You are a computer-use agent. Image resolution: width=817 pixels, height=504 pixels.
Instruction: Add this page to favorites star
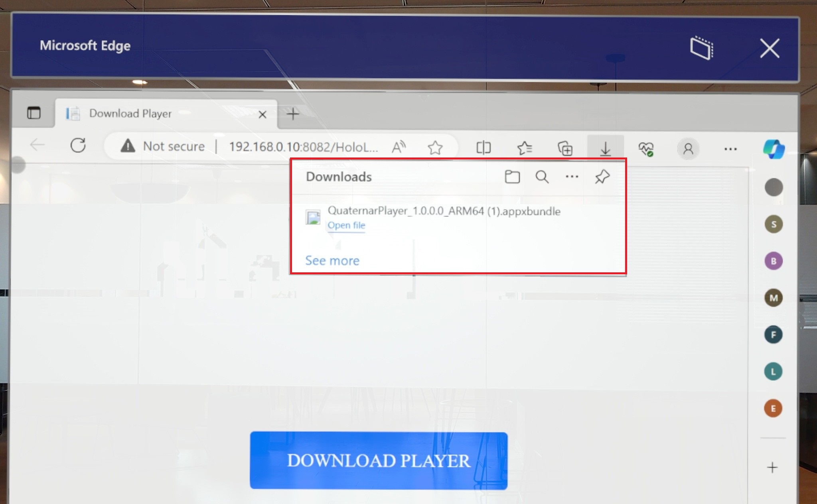[435, 148]
